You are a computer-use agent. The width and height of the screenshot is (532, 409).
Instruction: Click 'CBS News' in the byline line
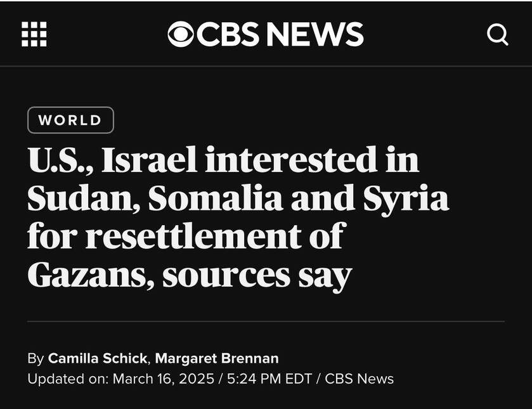(x=360, y=379)
